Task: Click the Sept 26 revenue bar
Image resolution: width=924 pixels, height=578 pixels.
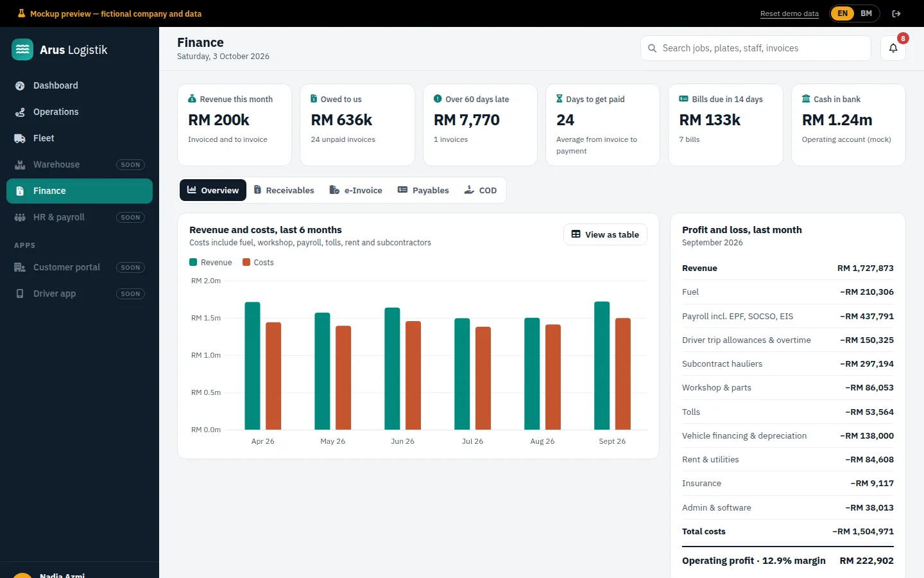Action: pos(602,365)
